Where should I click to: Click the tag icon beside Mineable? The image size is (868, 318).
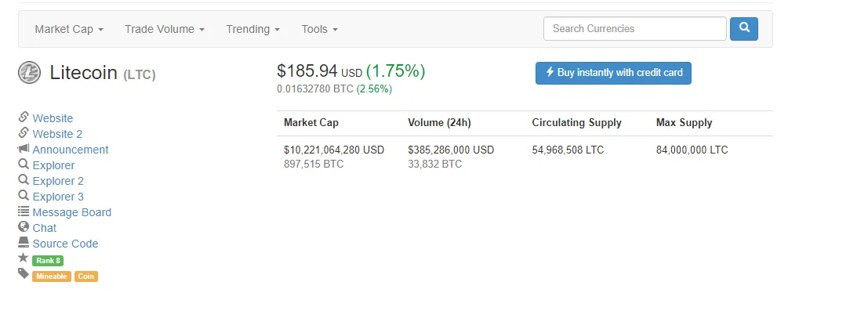tap(24, 273)
